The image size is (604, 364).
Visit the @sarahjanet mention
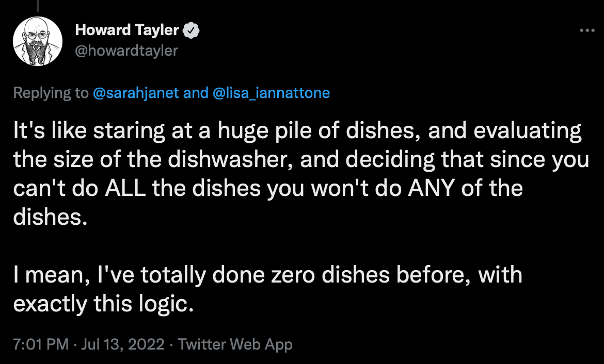(x=136, y=93)
